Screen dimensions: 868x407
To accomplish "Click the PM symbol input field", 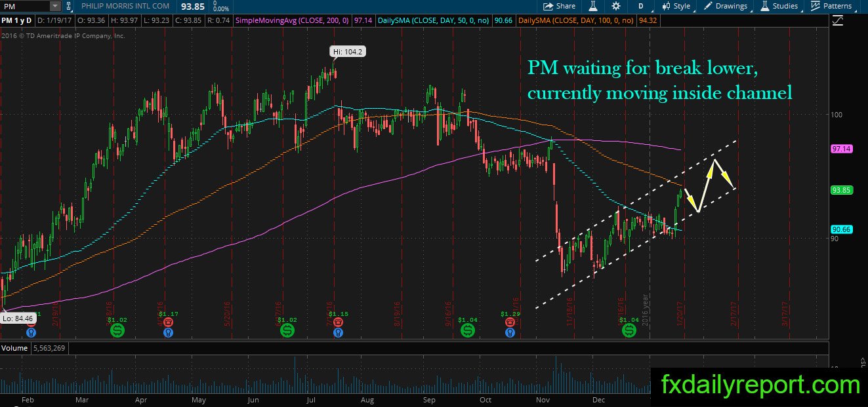I will 25,6.
